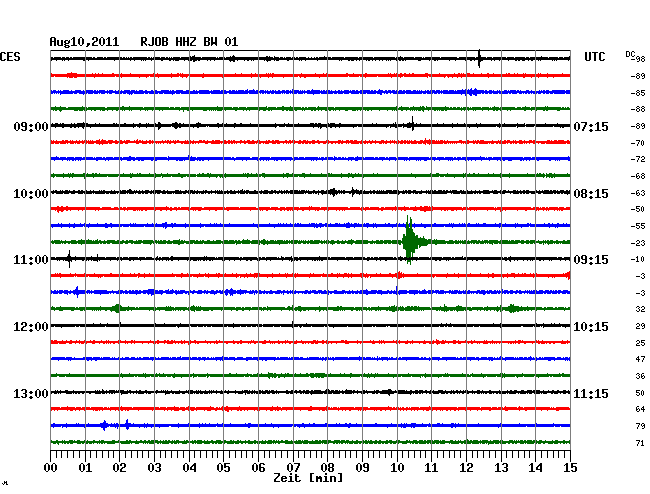Image resolution: width=650 pixels, height=494 pixels.
Task: Select the 12:00 CES time label
Action: tap(31, 327)
